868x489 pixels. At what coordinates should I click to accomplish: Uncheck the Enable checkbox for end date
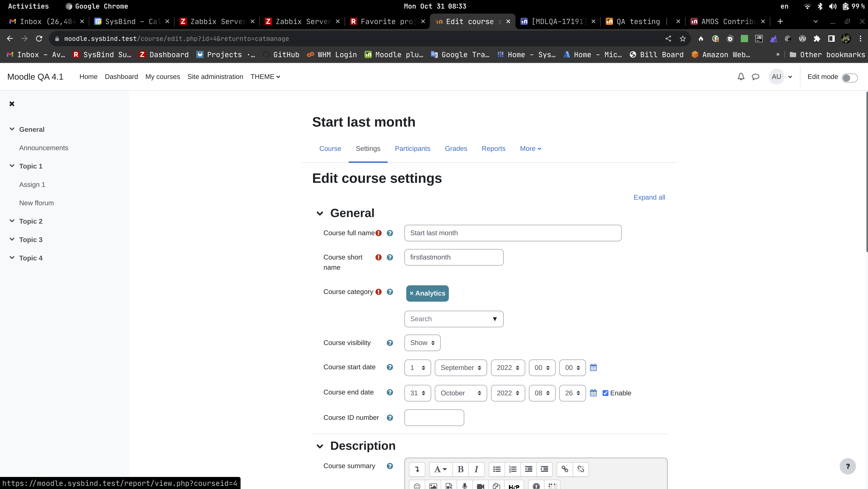[605, 393]
